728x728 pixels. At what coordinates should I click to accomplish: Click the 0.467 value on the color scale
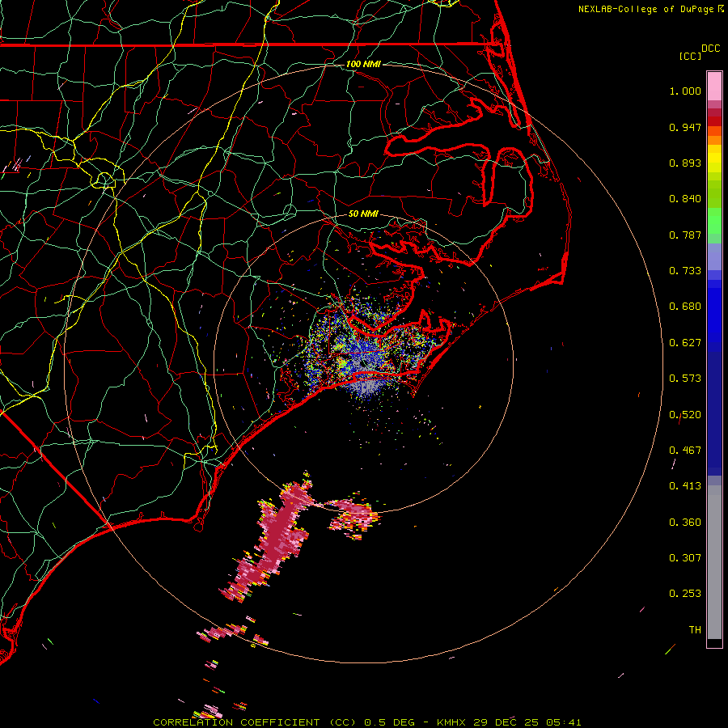pos(685,451)
